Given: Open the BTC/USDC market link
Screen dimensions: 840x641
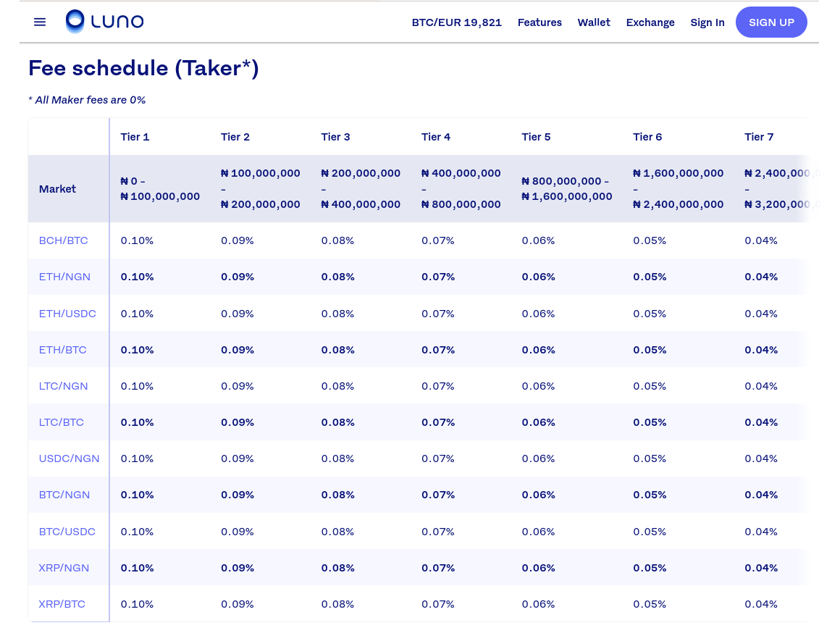Looking at the screenshot, I should pyautogui.click(x=67, y=532).
